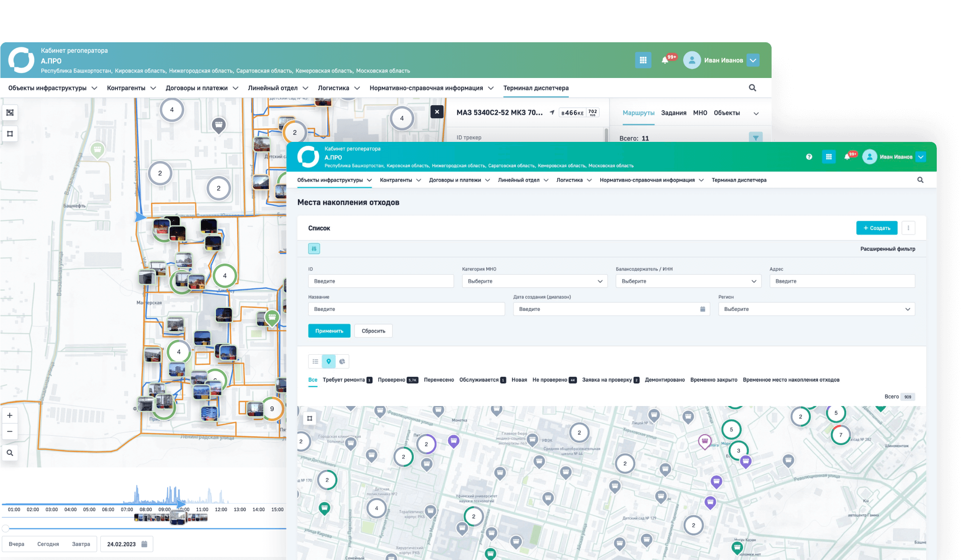Switch to pie chart view mode

342,361
